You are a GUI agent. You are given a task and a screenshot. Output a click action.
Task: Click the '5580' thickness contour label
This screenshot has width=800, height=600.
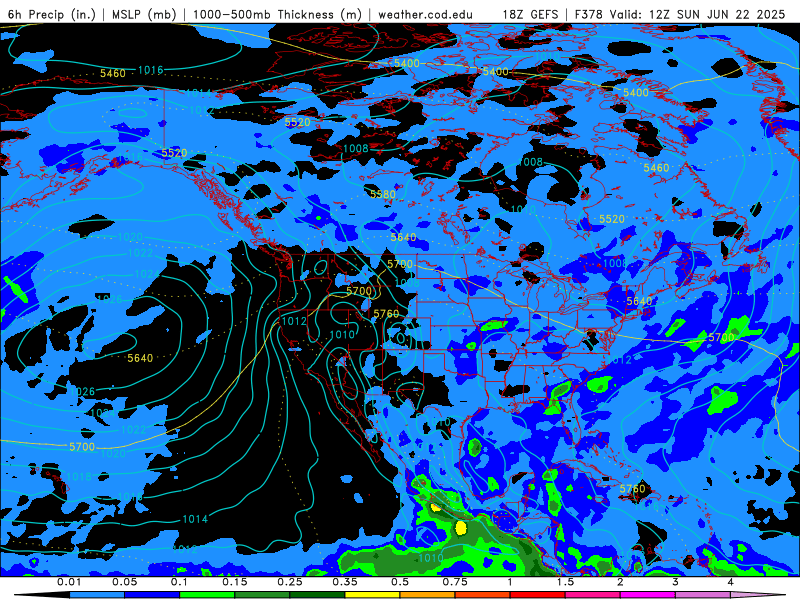[383, 194]
